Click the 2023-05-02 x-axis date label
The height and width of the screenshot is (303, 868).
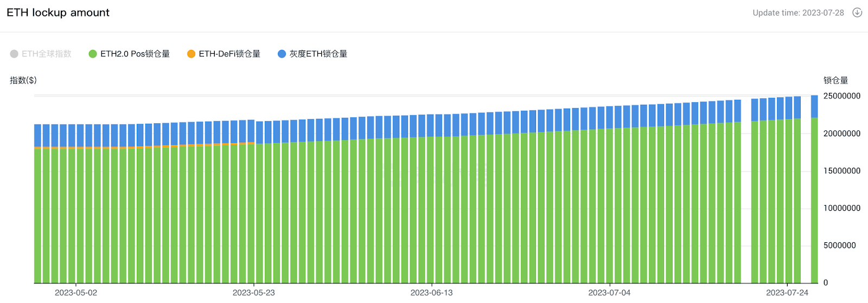tap(76, 293)
